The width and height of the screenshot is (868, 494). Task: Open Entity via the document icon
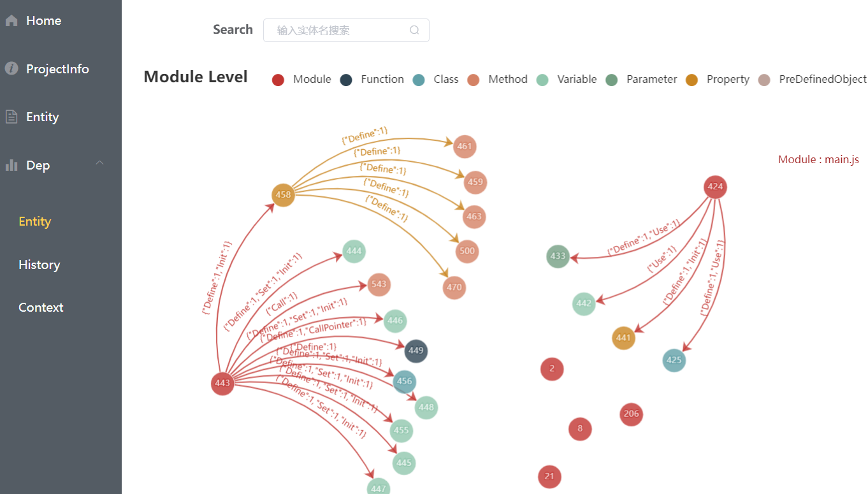point(10,116)
